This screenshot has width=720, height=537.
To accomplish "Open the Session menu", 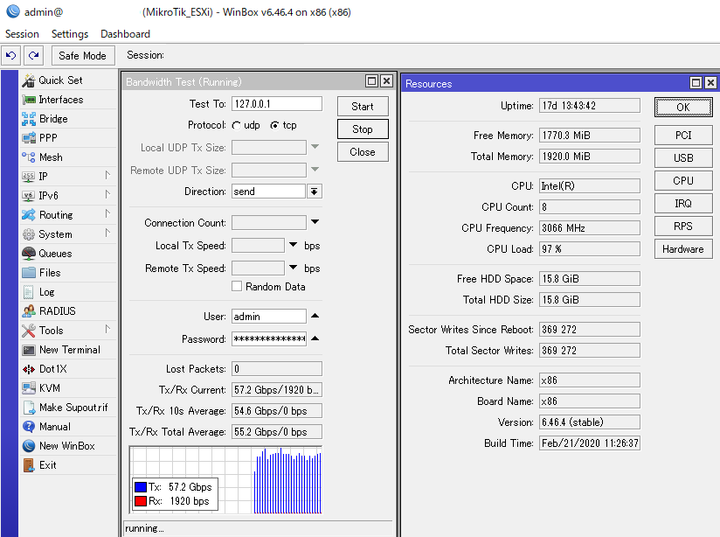I will pos(22,34).
